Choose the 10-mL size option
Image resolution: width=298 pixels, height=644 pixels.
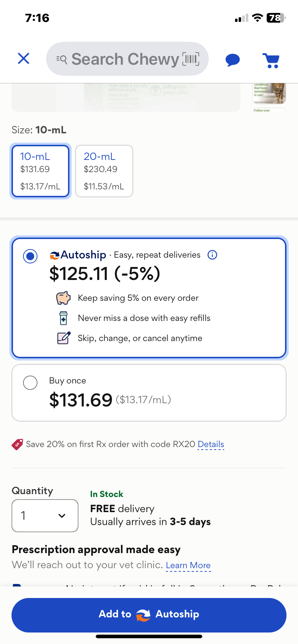tap(41, 171)
